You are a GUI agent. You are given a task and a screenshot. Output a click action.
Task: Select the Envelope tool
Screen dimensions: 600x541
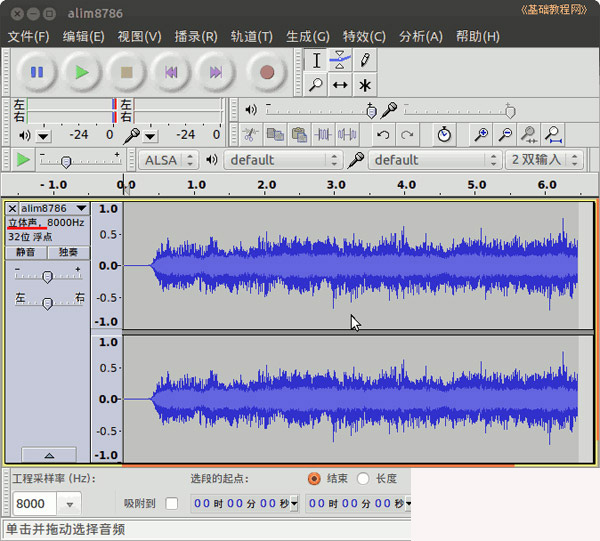pos(340,60)
